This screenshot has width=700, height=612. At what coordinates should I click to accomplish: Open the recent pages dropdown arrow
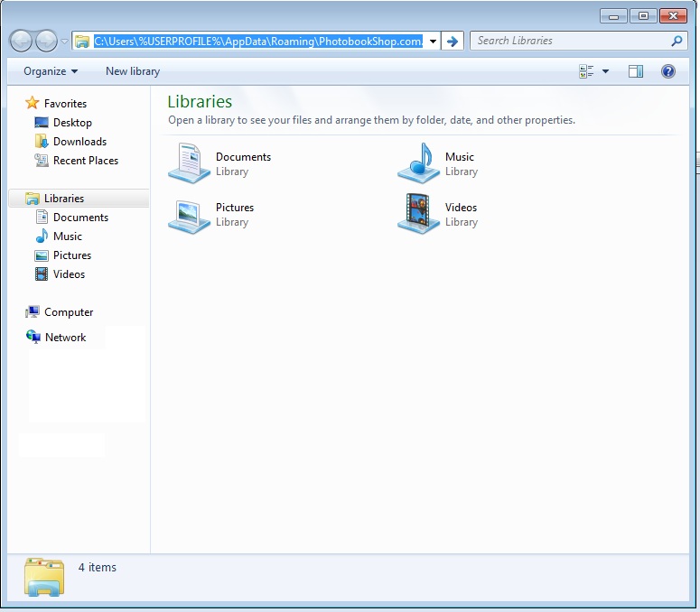(x=65, y=41)
